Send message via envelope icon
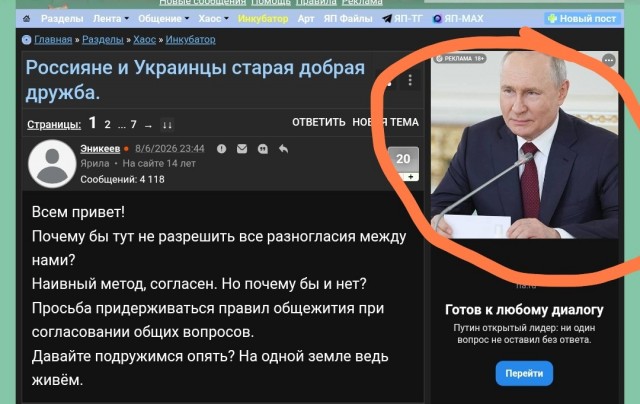Viewport: 640px width, 404px height. point(242,149)
